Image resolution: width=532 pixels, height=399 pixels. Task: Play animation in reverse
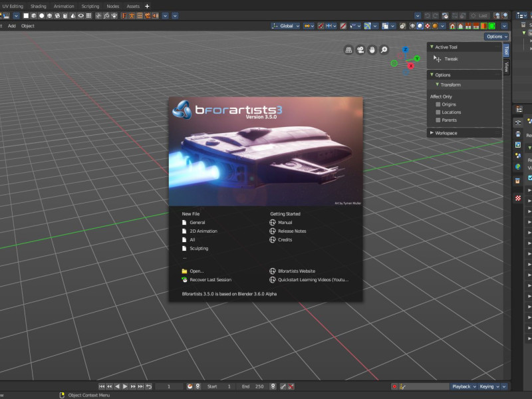pyautogui.click(x=118, y=386)
